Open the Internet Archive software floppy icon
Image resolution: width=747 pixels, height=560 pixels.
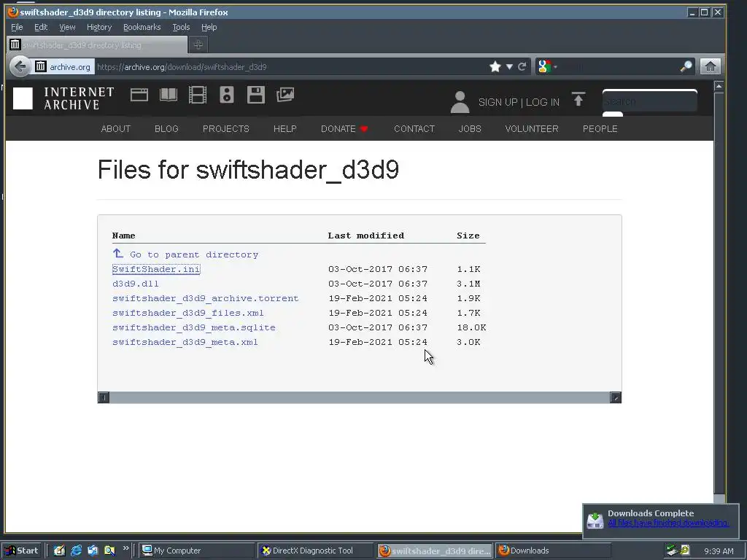(x=256, y=95)
